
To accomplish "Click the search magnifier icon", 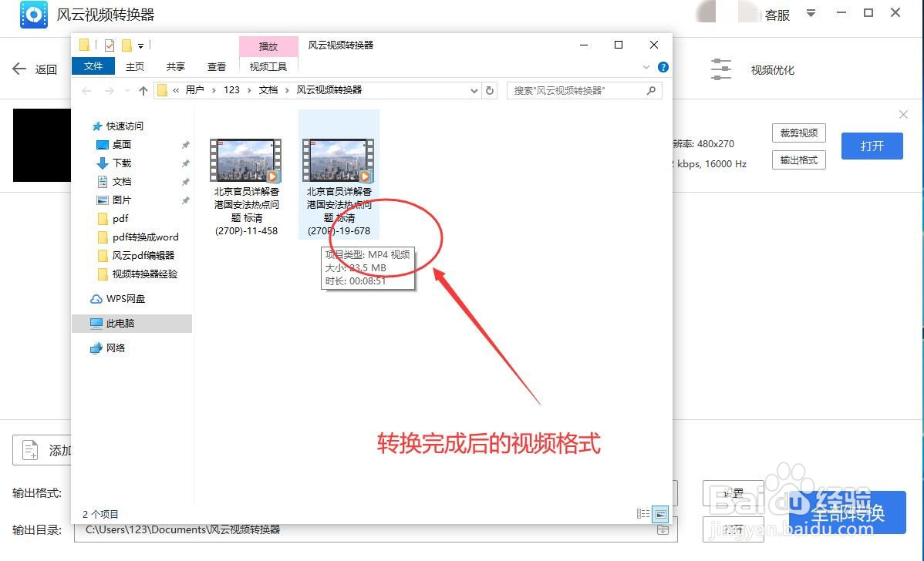I will [x=651, y=91].
